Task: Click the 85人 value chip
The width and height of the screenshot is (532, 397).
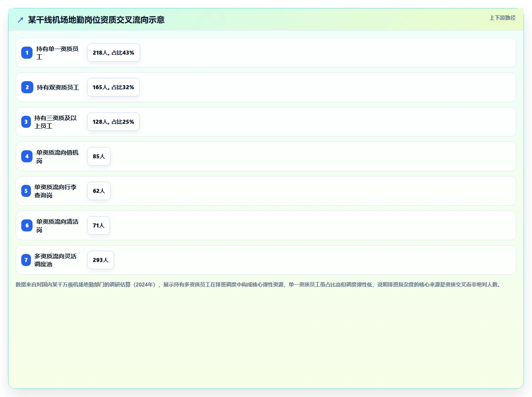Action: [99, 156]
